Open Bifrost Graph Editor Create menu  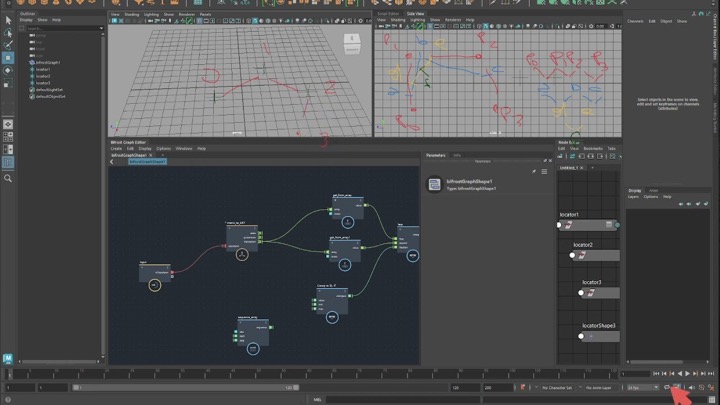116,149
